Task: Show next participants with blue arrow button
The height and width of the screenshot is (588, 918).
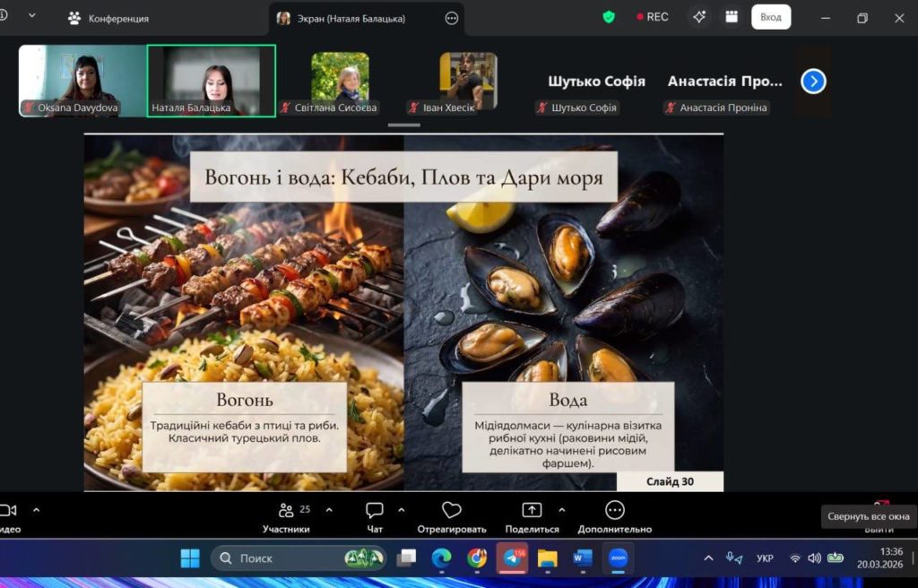Action: point(813,82)
